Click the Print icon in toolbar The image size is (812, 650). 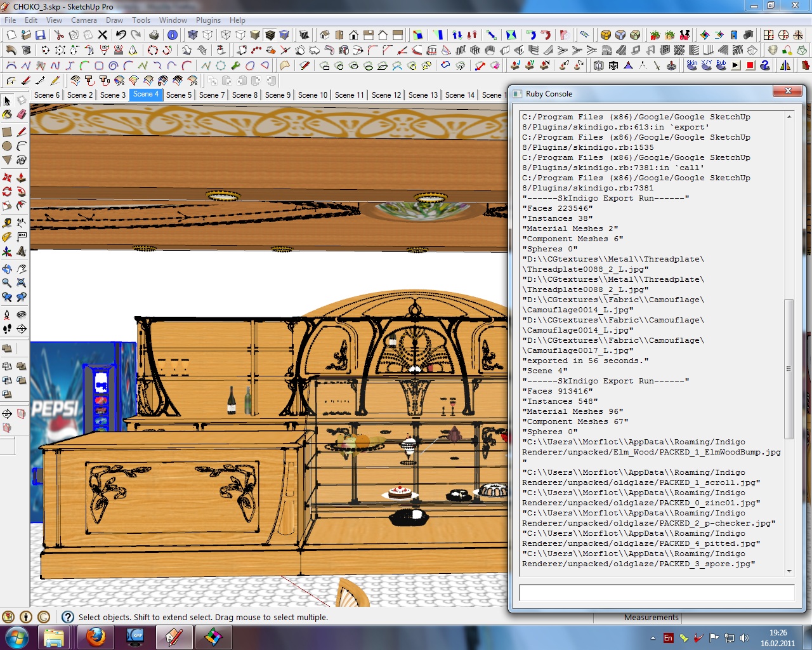click(154, 35)
